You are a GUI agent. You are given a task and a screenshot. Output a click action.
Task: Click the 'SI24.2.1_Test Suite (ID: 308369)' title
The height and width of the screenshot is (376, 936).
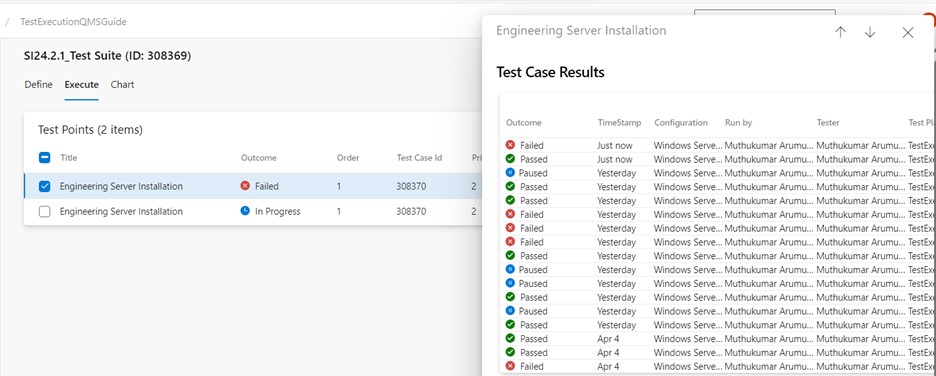(107, 56)
